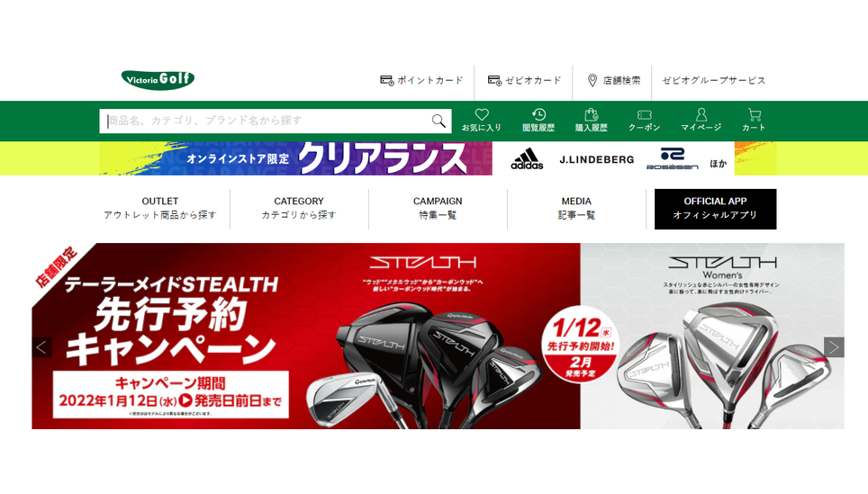
Task: Open the store locator pin link
Action: (x=613, y=81)
